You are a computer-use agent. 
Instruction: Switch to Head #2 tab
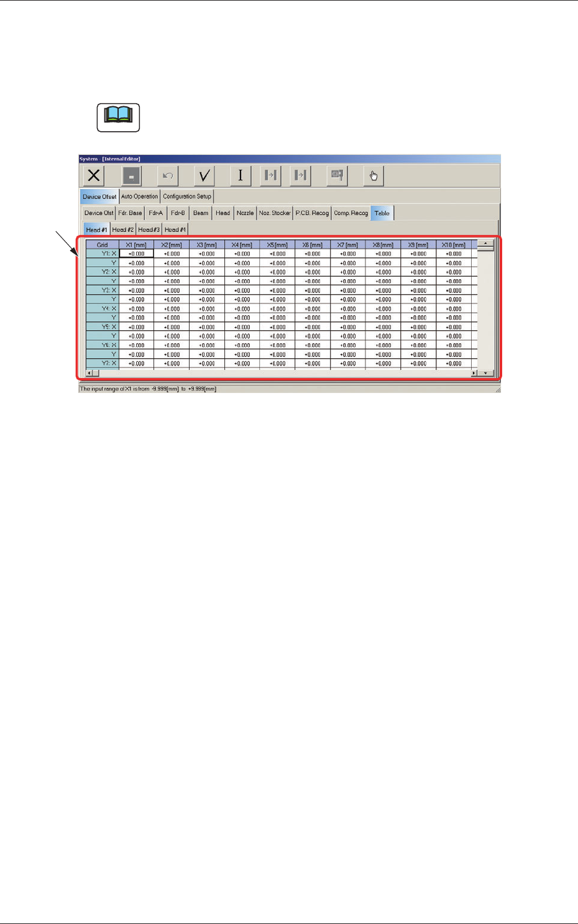coord(123,229)
